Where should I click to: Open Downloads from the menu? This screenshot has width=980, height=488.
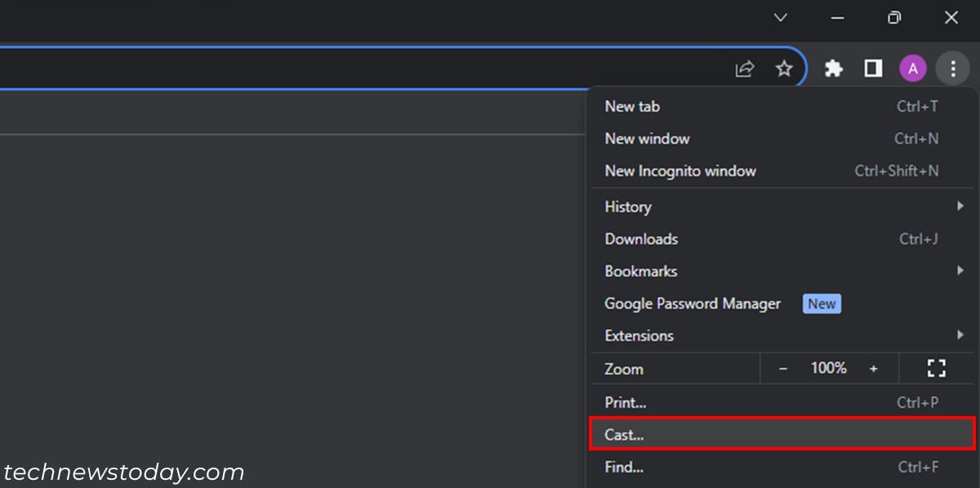[640, 239]
